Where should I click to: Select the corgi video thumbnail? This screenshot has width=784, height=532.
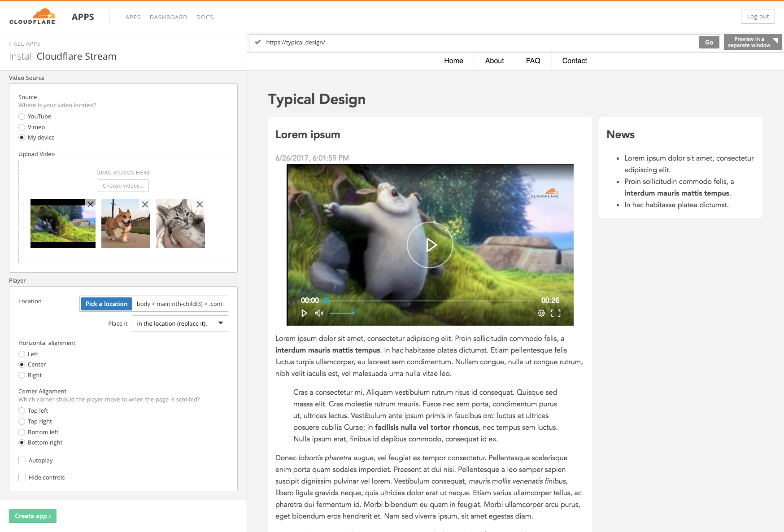click(x=126, y=223)
